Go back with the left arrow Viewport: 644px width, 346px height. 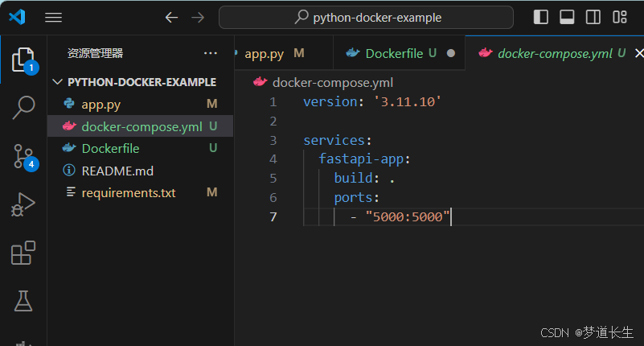171,17
